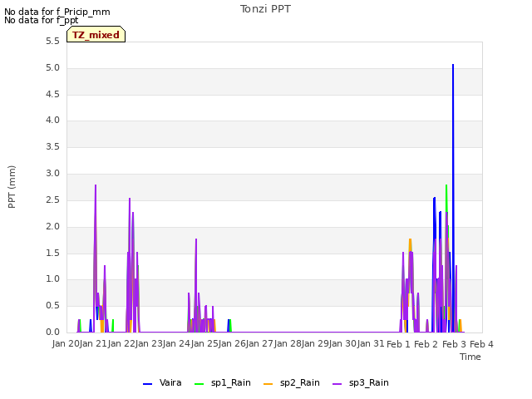Viewport: 532px width, 399px height.
Task: Click the 'No data for f_Pricip_mm' message
Action: point(57,12)
